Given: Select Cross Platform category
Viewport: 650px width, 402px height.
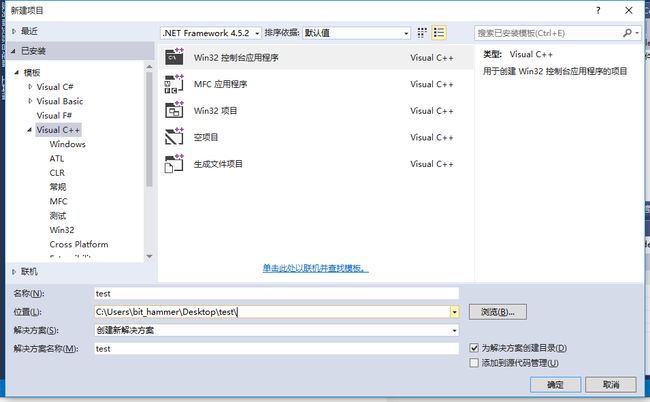Looking at the screenshot, I should point(79,244).
